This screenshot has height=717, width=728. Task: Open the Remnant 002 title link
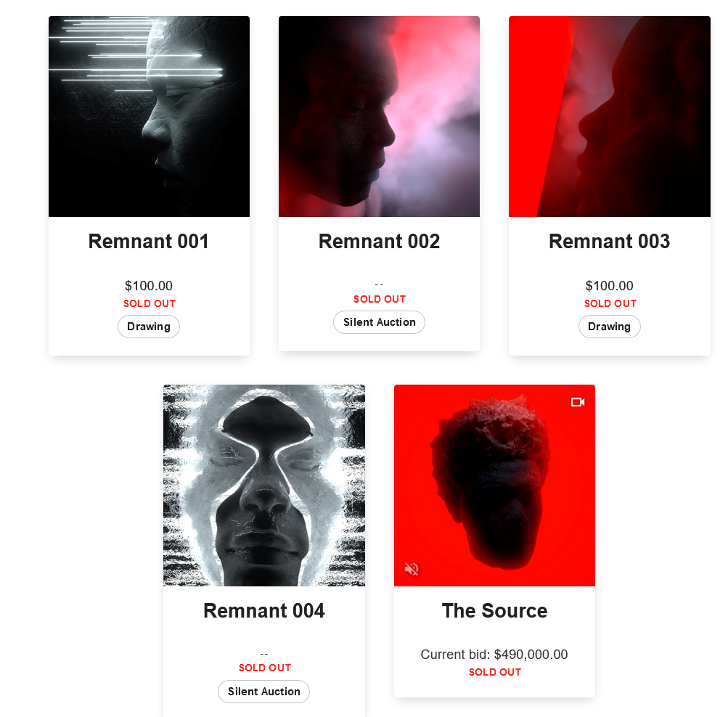(379, 242)
